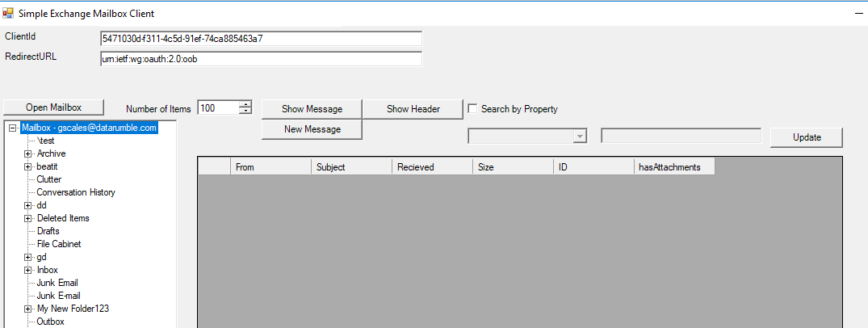Expand the gd folder

[x=27, y=257]
